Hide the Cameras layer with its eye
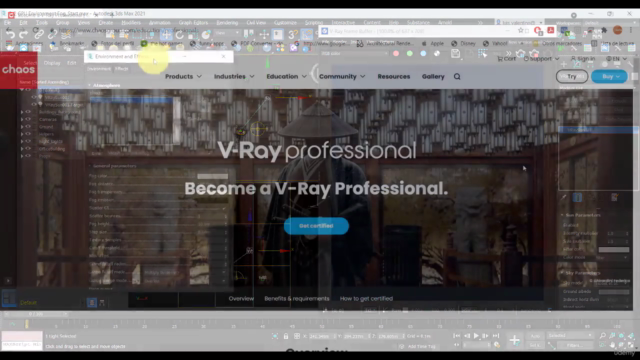640x360 pixels. [28, 119]
